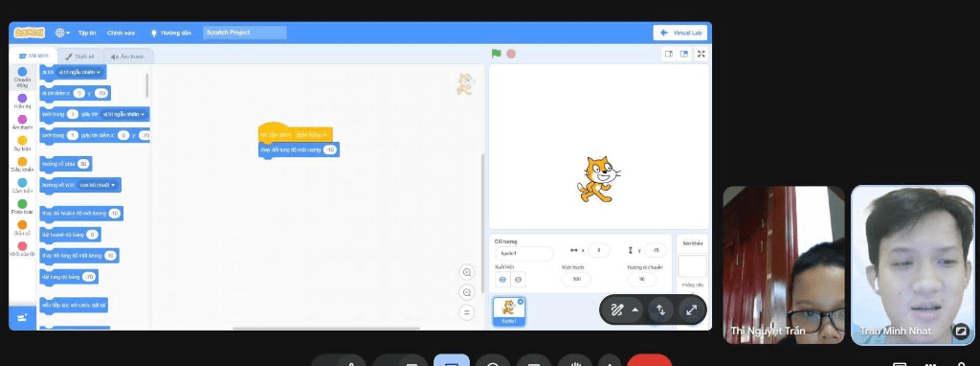The width and height of the screenshot is (980, 366).
Task: Switch to large stage layout
Action: [684, 54]
